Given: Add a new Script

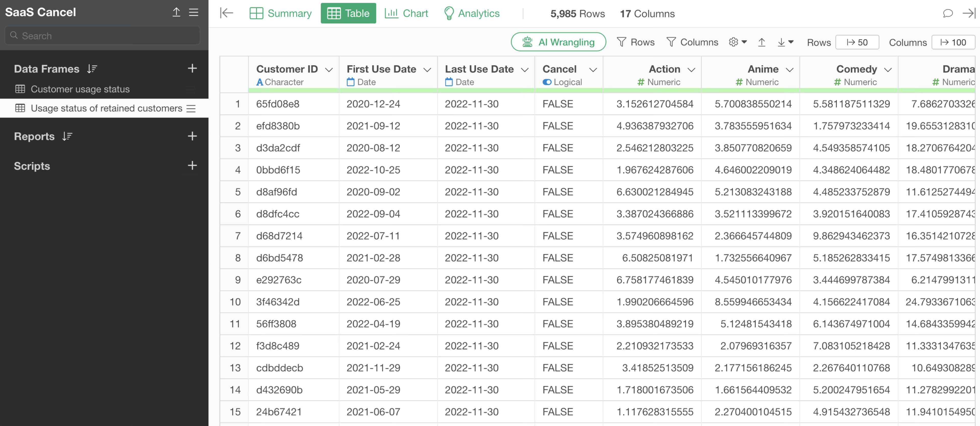Looking at the screenshot, I should (192, 166).
